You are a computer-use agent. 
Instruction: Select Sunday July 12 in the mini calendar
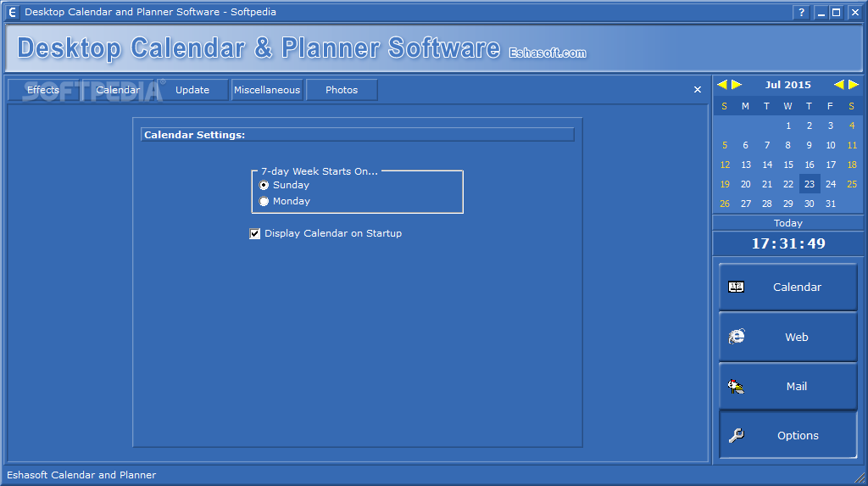725,165
